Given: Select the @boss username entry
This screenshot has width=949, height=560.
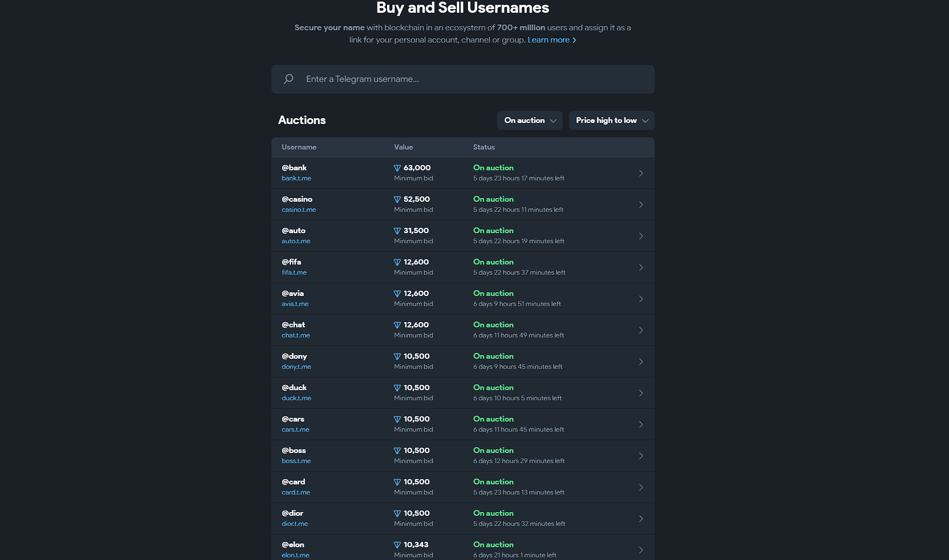Looking at the screenshot, I should [x=294, y=451].
